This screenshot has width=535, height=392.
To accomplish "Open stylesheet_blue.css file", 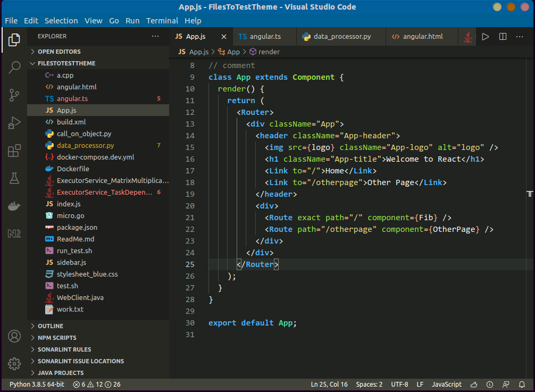I will pos(98,274).
